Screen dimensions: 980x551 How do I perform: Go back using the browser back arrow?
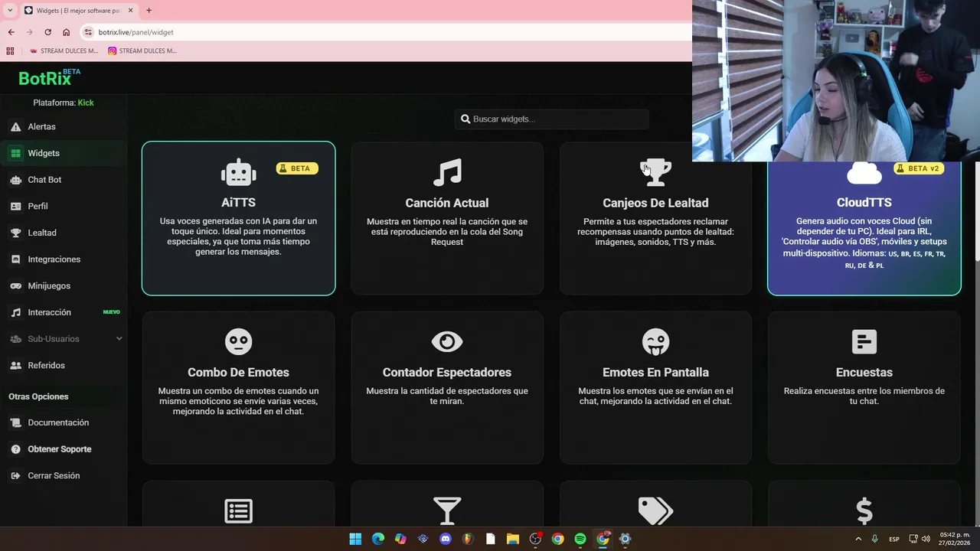[11, 32]
